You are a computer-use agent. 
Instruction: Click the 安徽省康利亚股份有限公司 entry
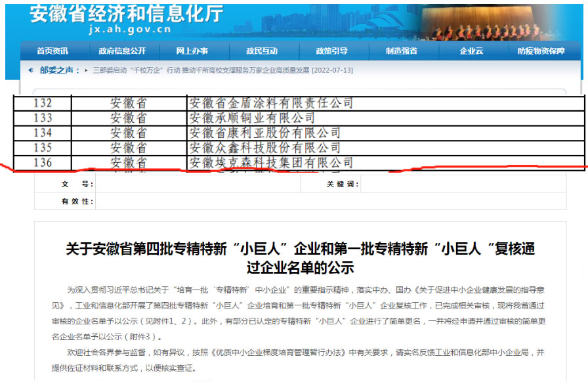[264, 133]
